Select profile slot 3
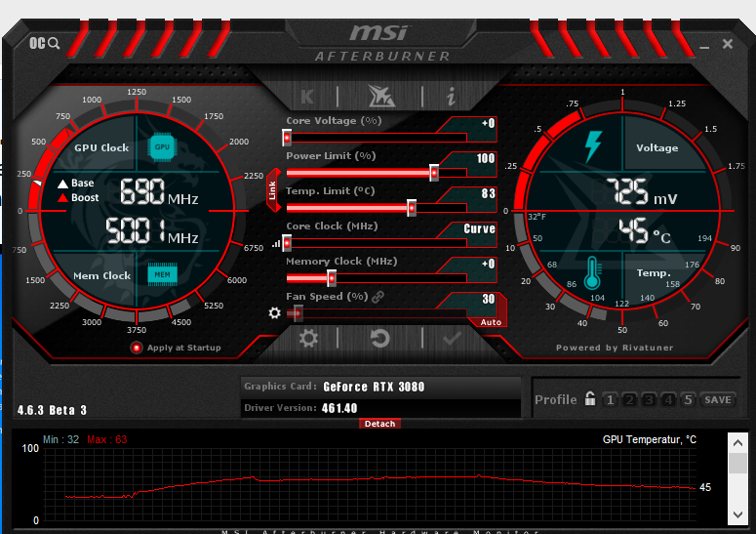Viewport: 756px width, 534px height. click(649, 399)
